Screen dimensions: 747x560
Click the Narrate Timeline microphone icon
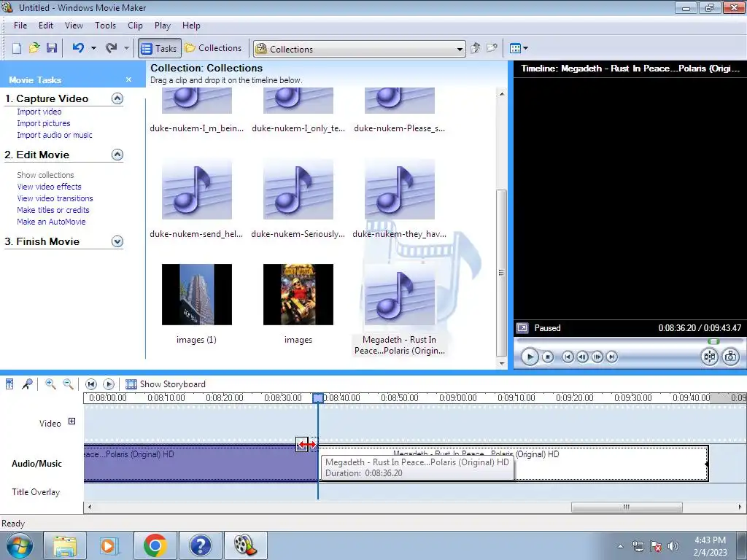coord(27,384)
